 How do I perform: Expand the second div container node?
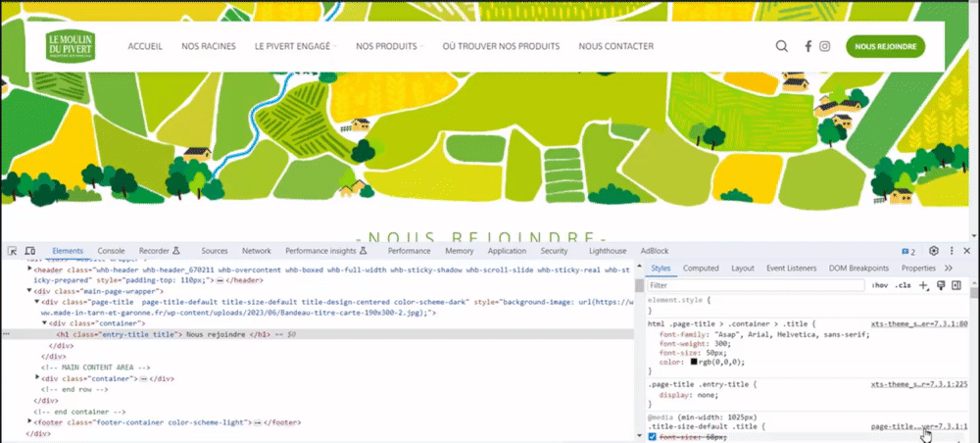click(37, 378)
